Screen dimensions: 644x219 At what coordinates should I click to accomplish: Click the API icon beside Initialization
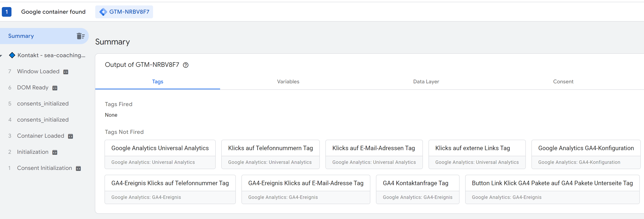(x=55, y=153)
